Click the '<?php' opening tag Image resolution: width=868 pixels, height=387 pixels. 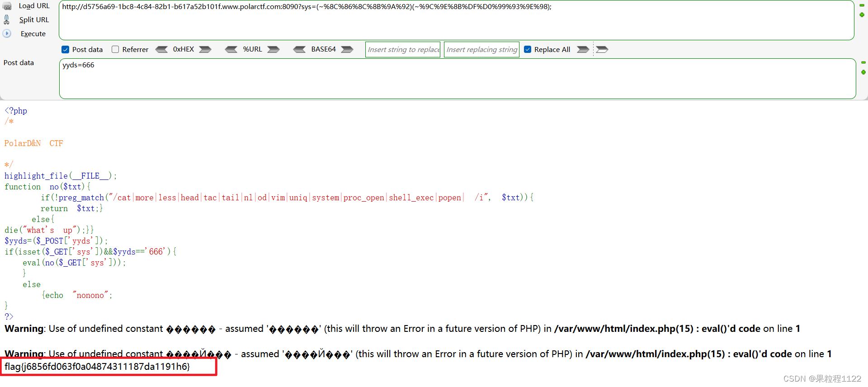point(16,111)
